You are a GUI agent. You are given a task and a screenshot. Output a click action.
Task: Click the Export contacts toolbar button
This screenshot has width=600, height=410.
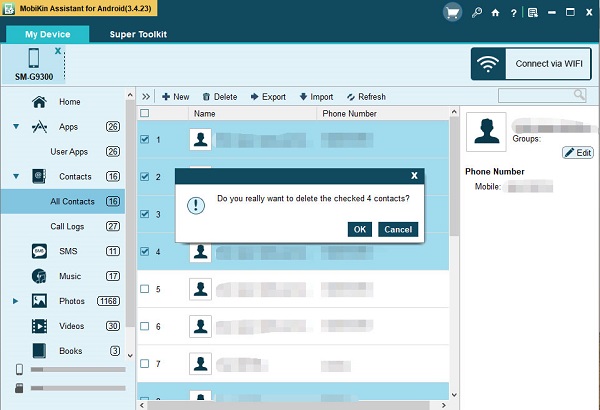click(x=266, y=97)
